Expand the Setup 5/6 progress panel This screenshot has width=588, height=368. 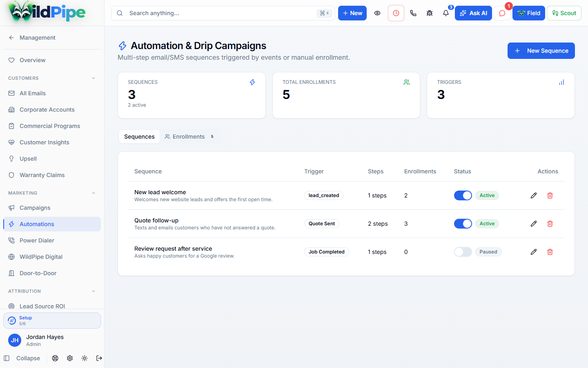click(x=52, y=321)
